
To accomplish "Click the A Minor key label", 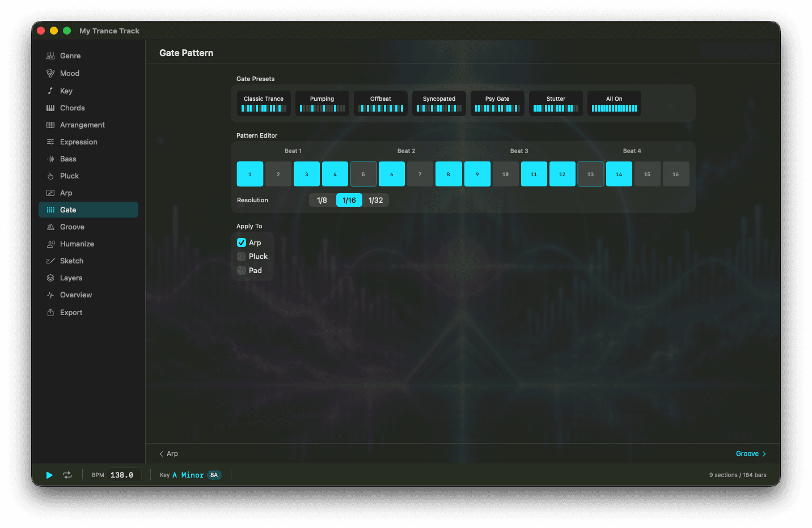I will (188, 475).
